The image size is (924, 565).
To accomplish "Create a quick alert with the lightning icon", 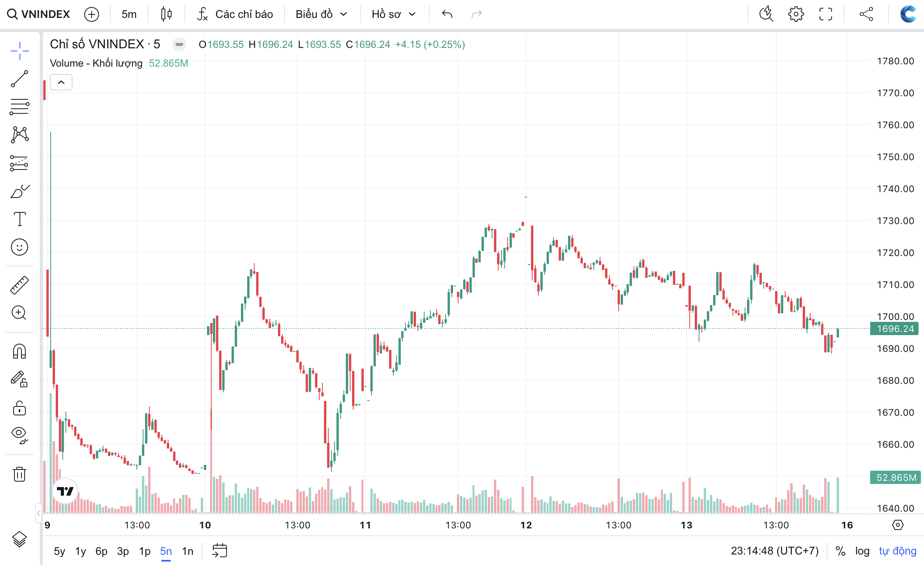I will coord(766,14).
